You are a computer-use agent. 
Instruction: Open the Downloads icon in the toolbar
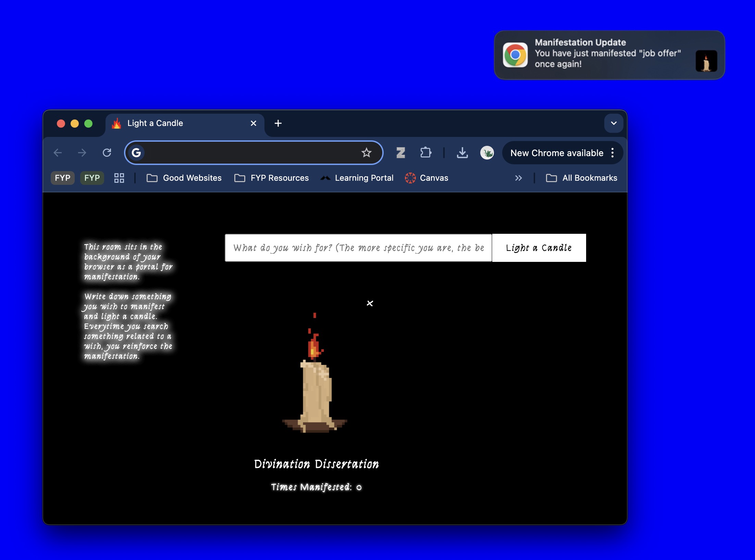pos(462,153)
